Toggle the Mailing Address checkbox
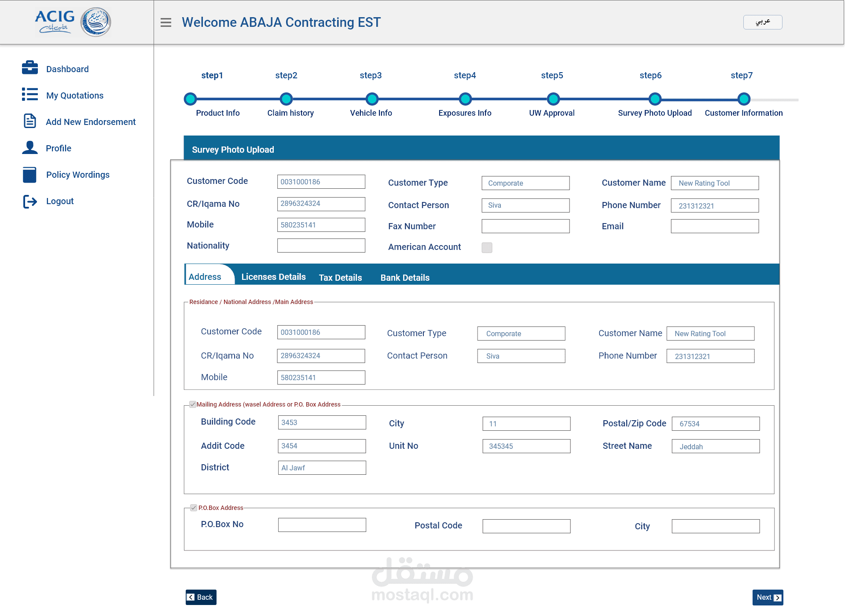 click(193, 404)
